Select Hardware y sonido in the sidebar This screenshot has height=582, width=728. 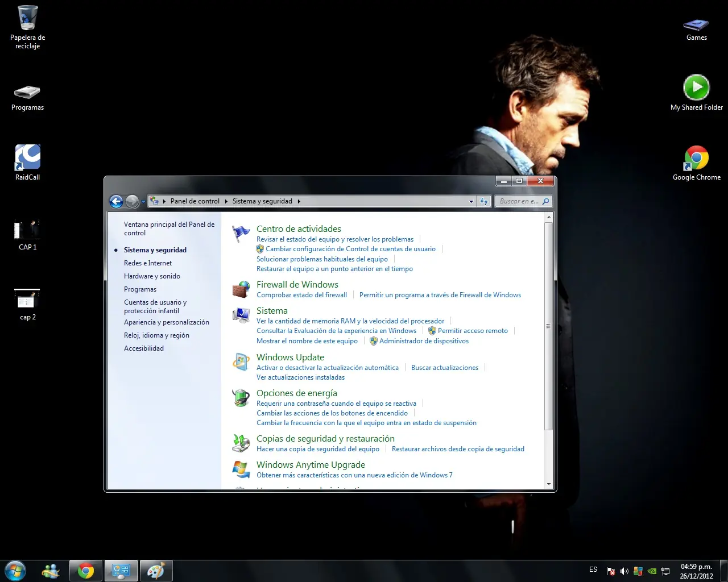pos(152,276)
